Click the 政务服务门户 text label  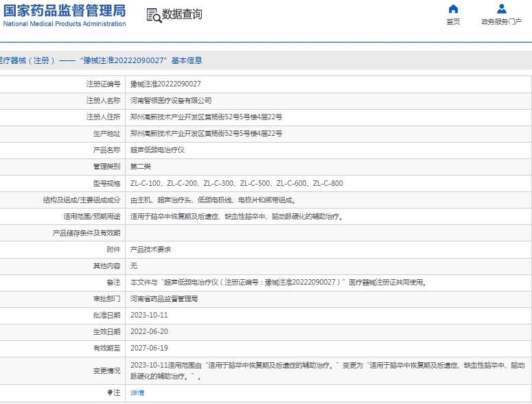coord(501,22)
